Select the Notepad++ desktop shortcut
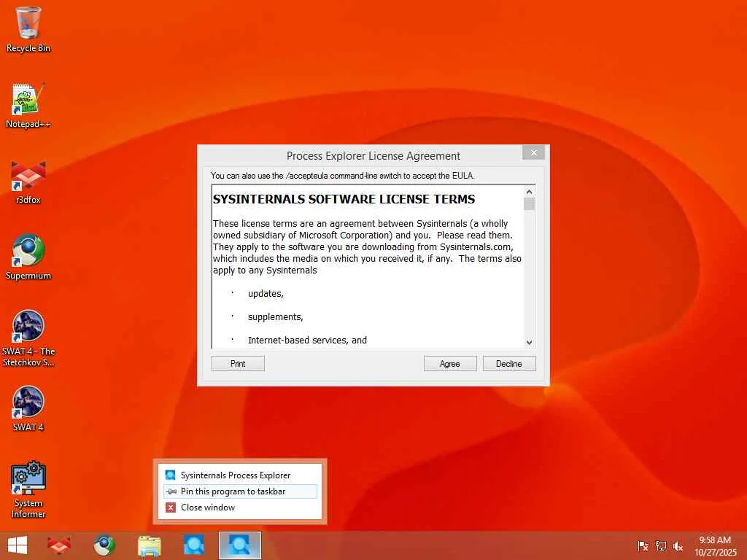The height and width of the screenshot is (560, 747). (x=28, y=106)
